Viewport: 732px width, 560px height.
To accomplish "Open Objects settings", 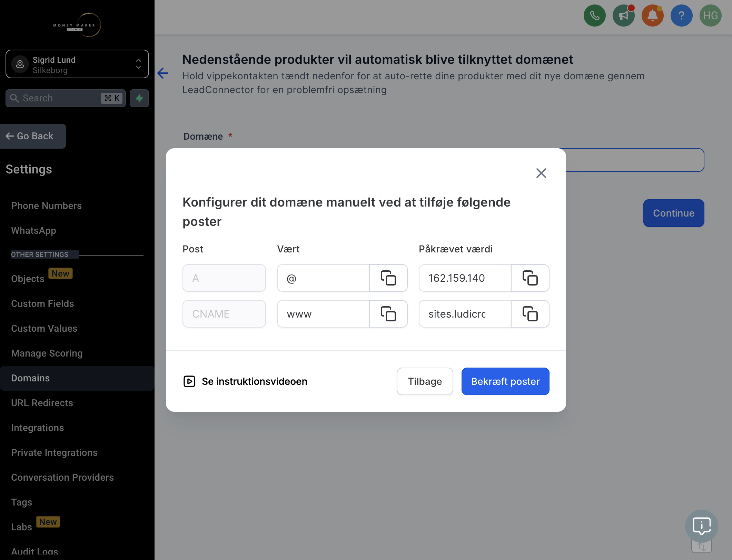I will pyautogui.click(x=28, y=279).
